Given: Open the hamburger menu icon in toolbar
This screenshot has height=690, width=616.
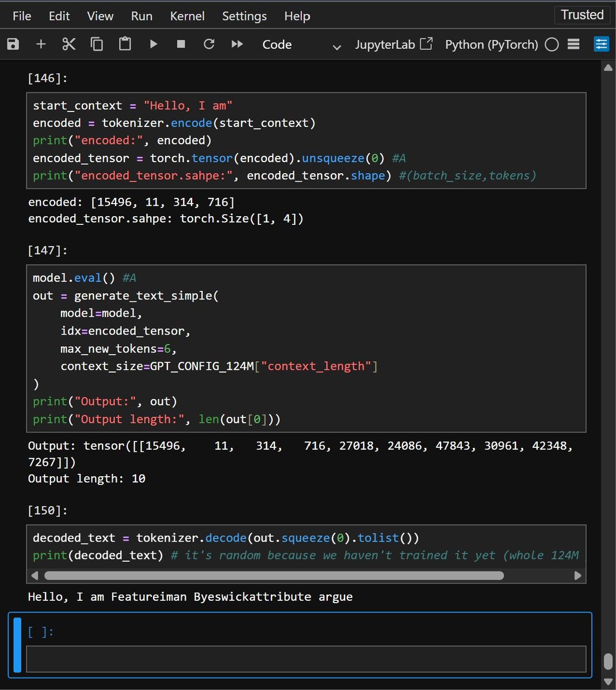Looking at the screenshot, I should pyautogui.click(x=573, y=44).
